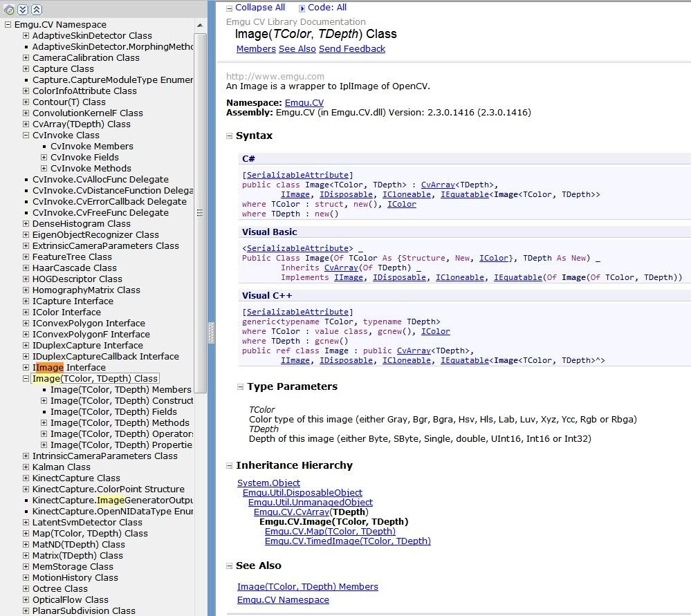Expand the CvInvoke Fields node

pos(44,158)
